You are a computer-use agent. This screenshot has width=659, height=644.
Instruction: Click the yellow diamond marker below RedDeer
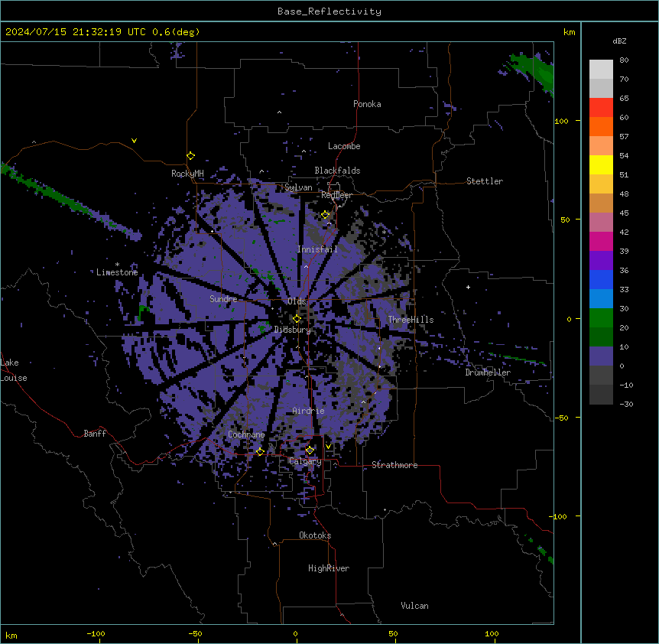(x=326, y=215)
